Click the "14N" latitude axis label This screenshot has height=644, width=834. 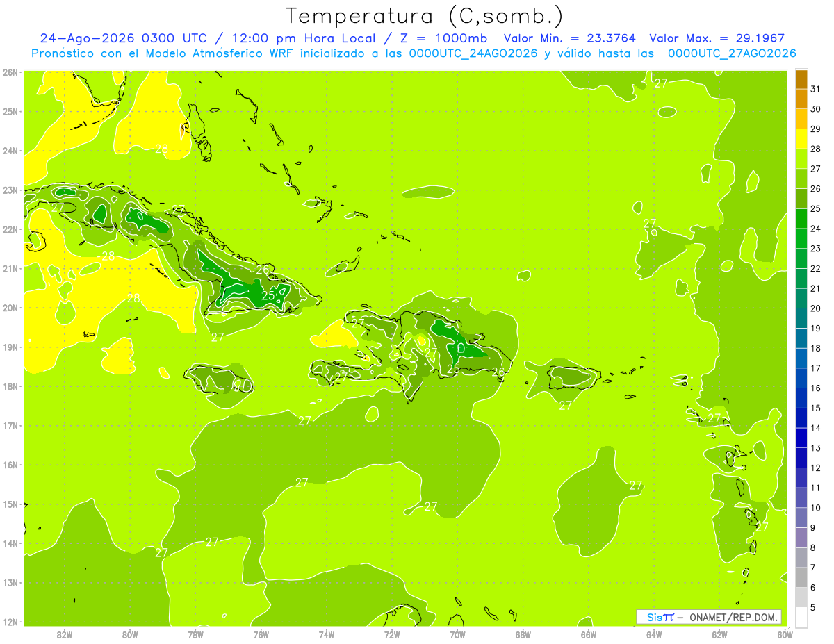point(10,543)
